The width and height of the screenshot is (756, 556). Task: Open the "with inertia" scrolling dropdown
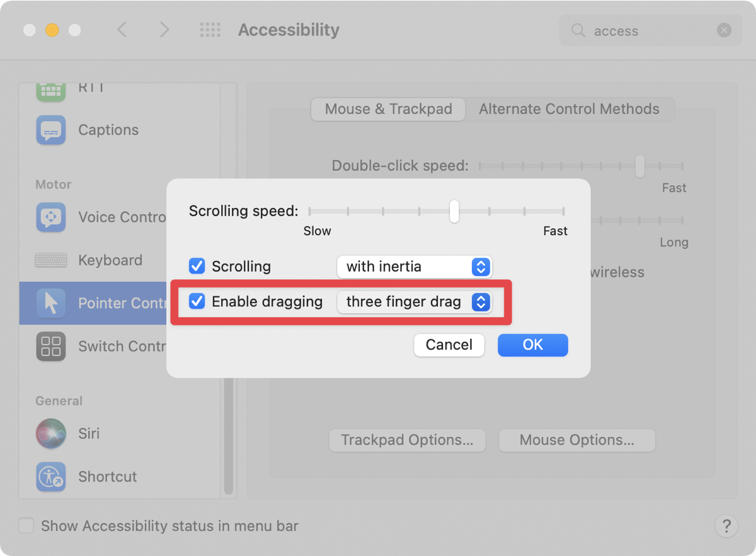click(x=415, y=267)
